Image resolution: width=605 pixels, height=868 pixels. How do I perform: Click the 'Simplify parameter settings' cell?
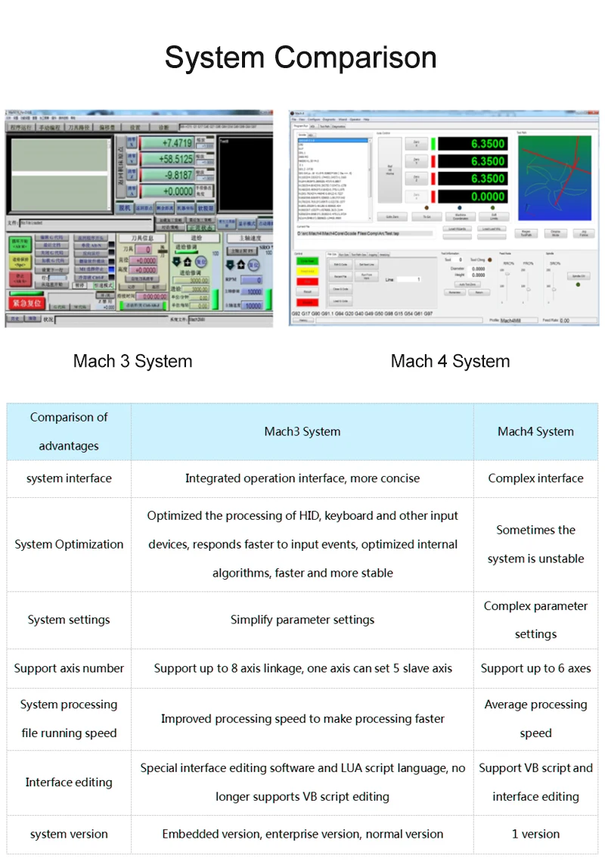302,620
